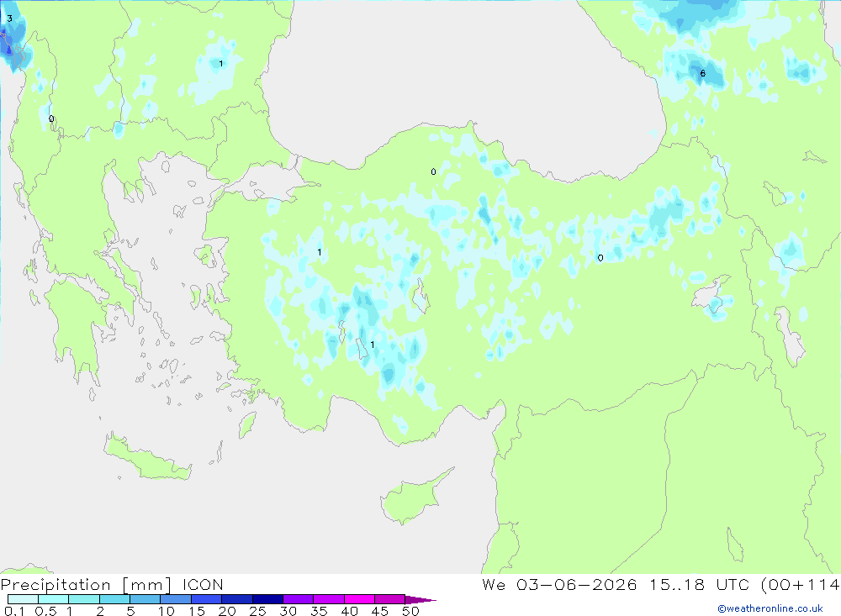The width and height of the screenshot is (841, 616).
Task: Click legend tick label '30'
Action: pos(288,611)
